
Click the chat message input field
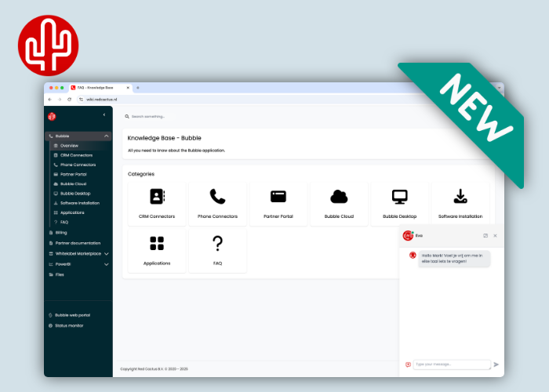(452, 365)
